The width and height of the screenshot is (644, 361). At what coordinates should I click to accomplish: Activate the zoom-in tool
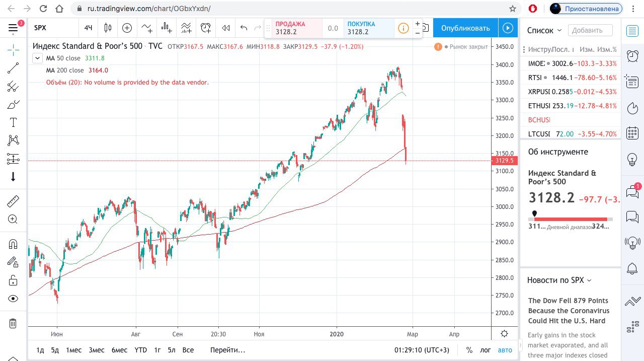pos(13,220)
